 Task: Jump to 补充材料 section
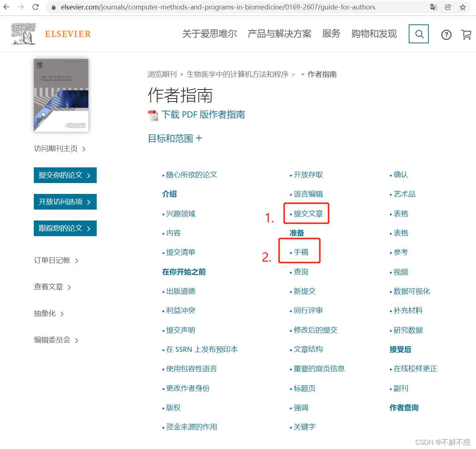408,310
